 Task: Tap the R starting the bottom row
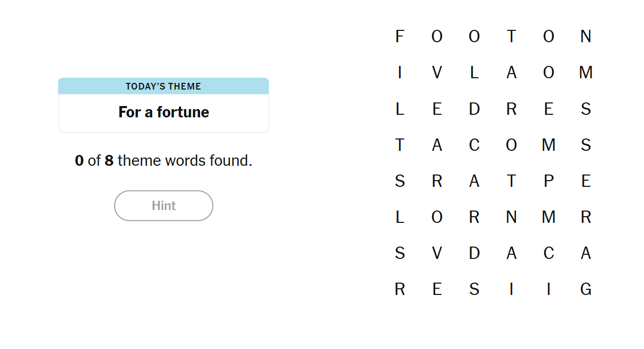(x=400, y=290)
